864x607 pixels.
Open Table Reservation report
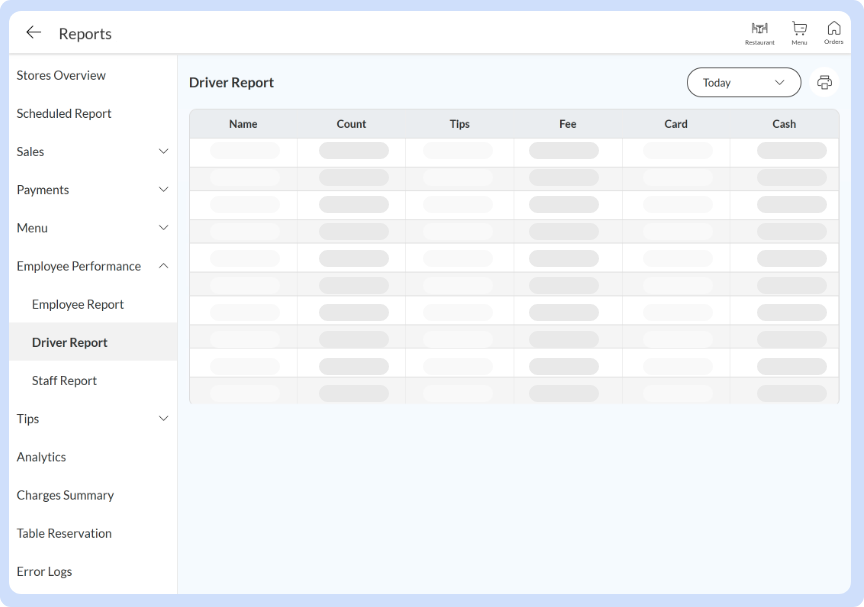[64, 533]
